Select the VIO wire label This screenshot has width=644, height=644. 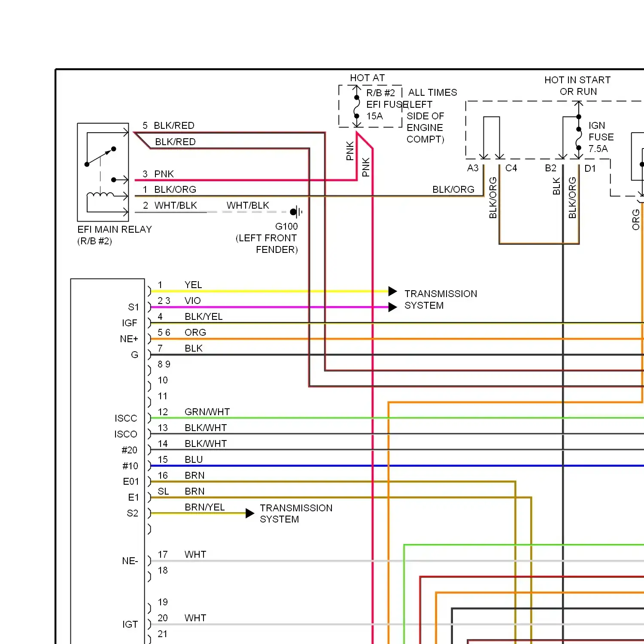click(193, 301)
